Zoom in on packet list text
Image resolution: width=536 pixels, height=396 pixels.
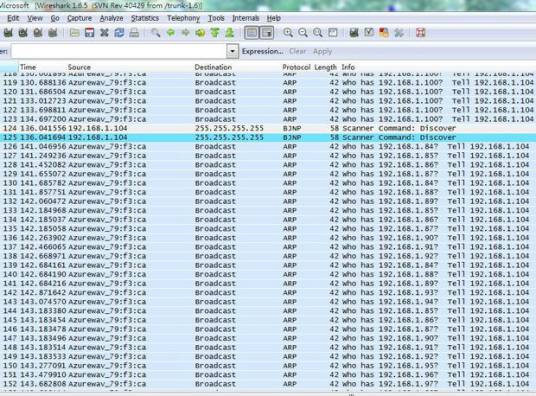tap(288, 33)
